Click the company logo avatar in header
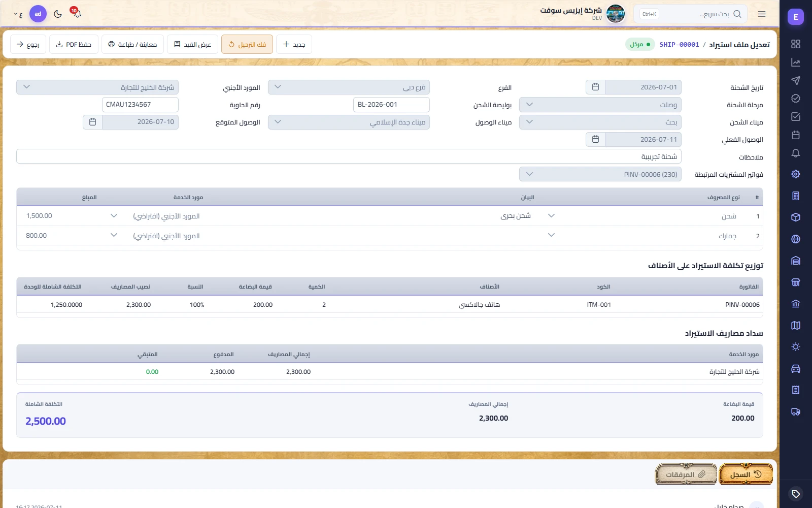The height and width of the screenshot is (508, 812). click(616, 14)
